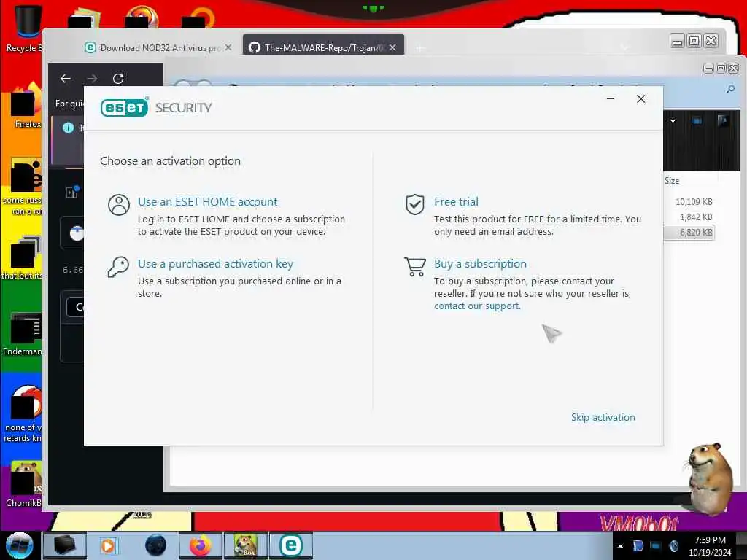Open the ChomikBox desktop icon
Image resolution: width=747 pixels, height=560 pixels.
24,485
